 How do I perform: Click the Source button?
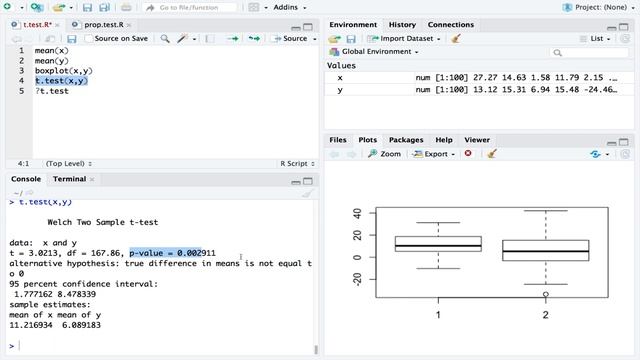point(291,38)
